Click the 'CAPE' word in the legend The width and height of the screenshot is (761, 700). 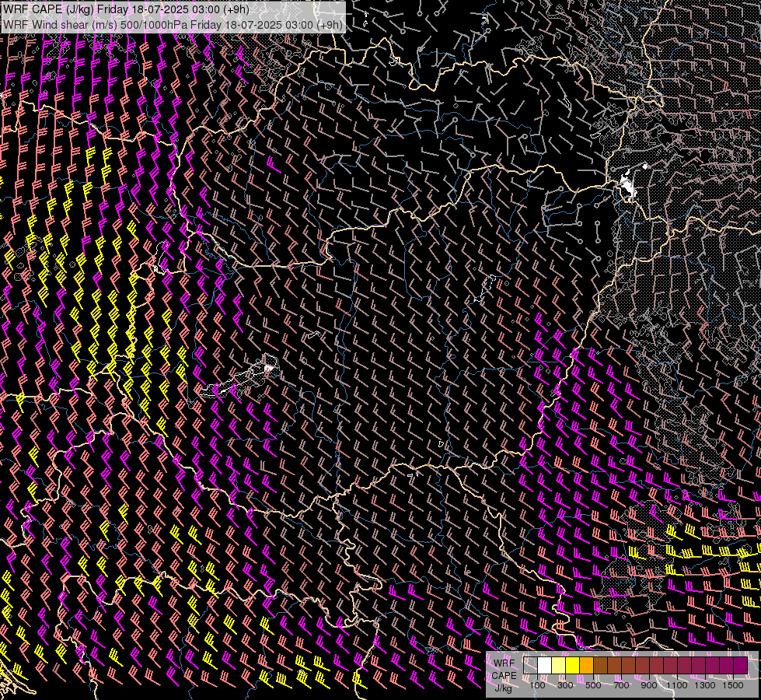504,676
